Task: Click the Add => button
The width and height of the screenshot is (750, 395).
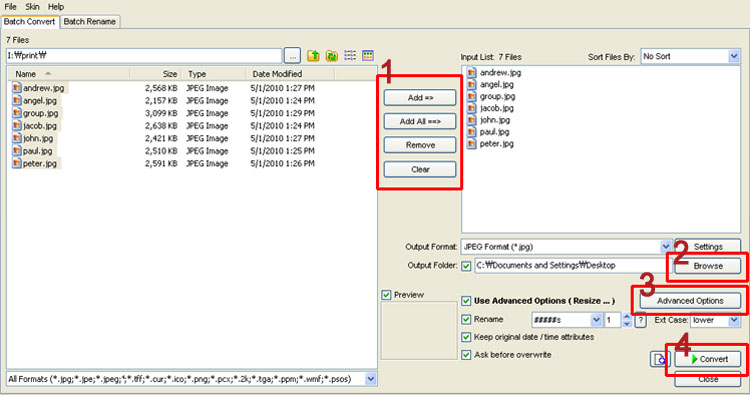Action: click(420, 98)
